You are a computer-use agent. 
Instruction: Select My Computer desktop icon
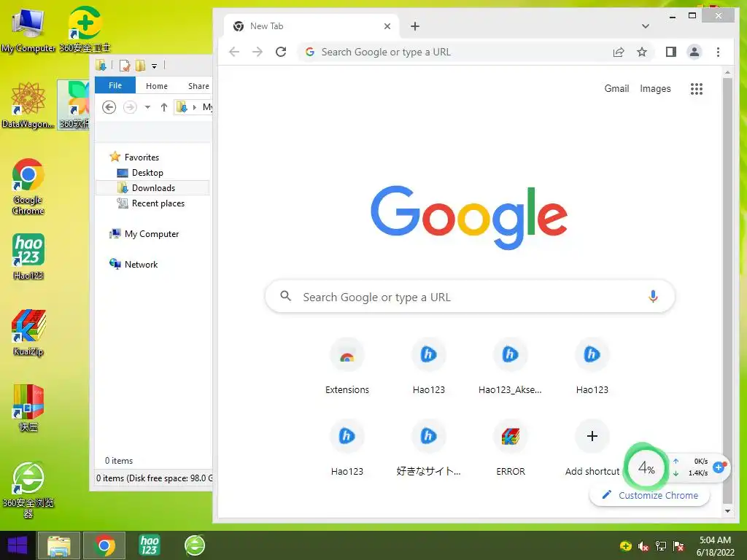(x=28, y=29)
